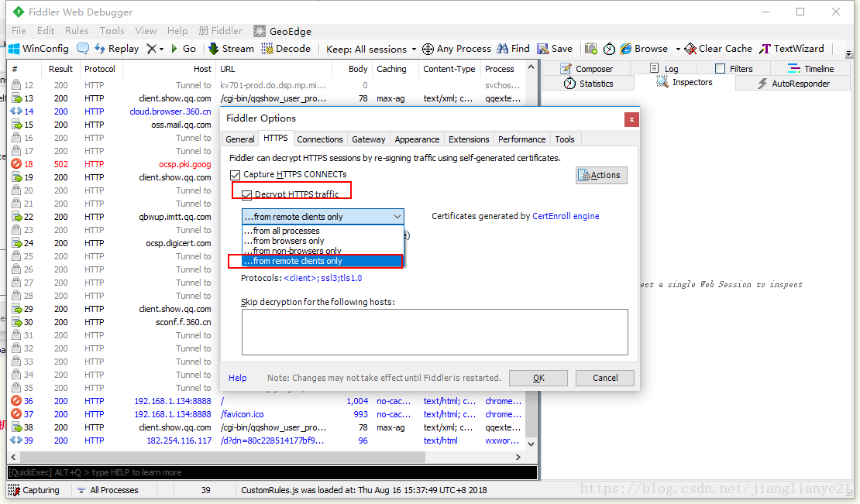Click the session list scroll down arrow
This screenshot has width=860, height=504.
pyautogui.click(x=531, y=444)
